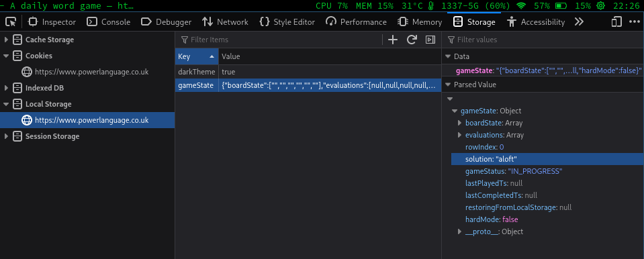This screenshot has width=644, height=259.
Task: Click the gameState data string row
Action: click(x=543, y=71)
